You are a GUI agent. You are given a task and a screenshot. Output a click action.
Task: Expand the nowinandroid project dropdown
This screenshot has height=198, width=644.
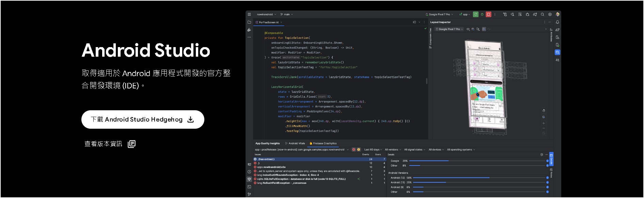pyautogui.click(x=267, y=14)
